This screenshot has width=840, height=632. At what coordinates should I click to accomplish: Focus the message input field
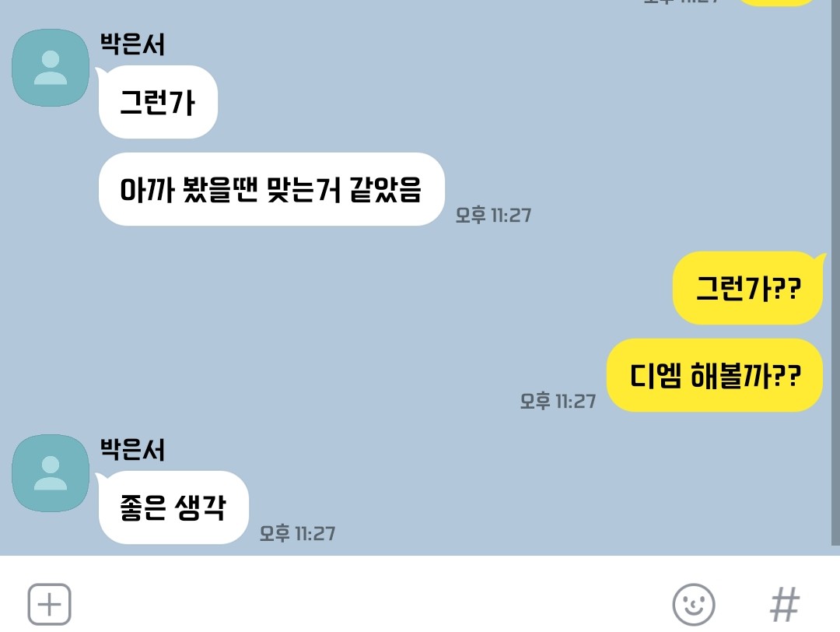(x=369, y=604)
